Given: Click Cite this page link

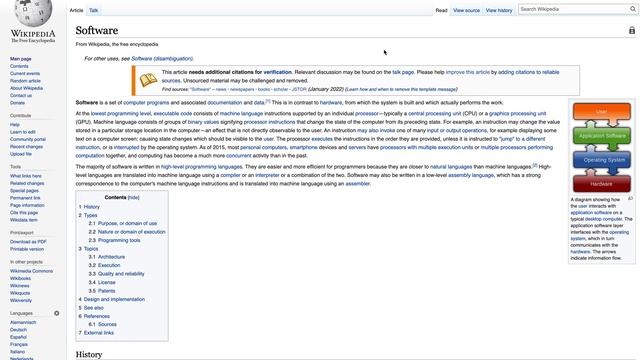Looking at the screenshot, I should pos(24,213).
